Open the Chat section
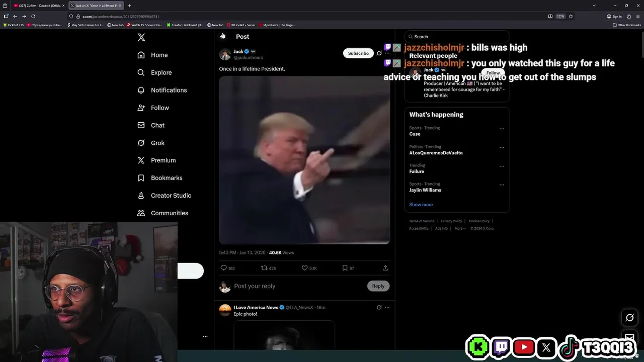Viewport: 644px width, 362px height. point(151,125)
